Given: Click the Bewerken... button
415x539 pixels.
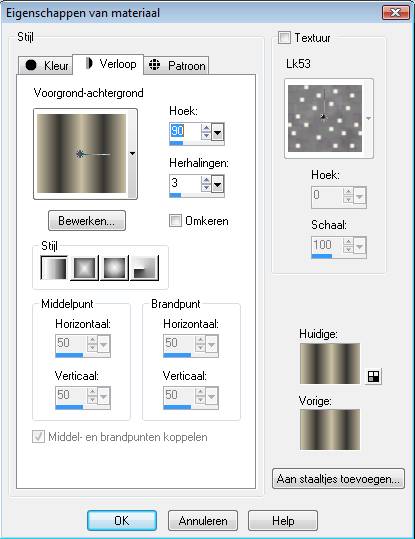Looking at the screenshot, I should point(87,221).
